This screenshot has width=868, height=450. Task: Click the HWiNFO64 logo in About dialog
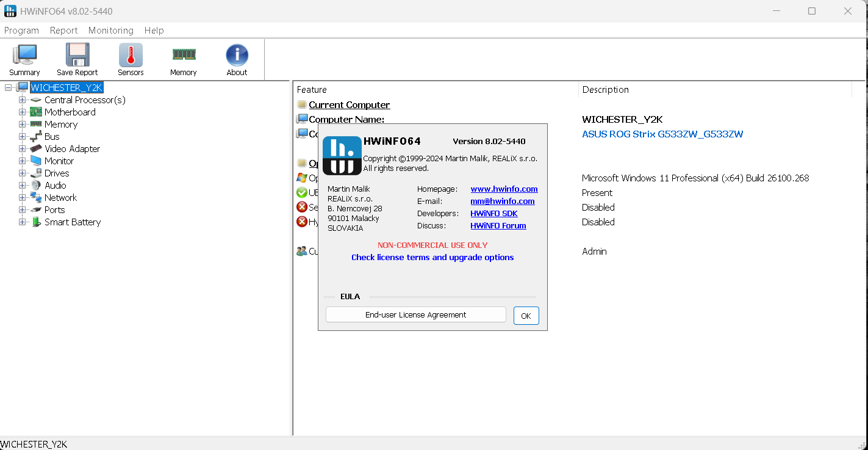point(342,155)
